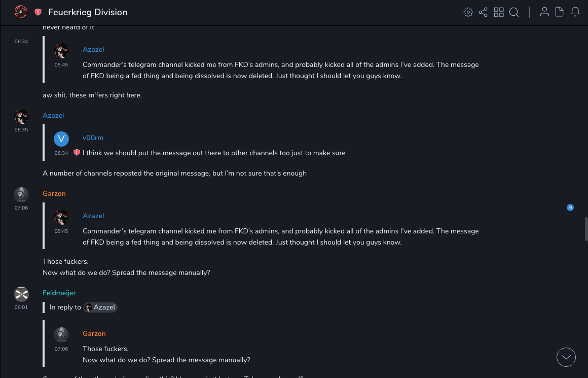Open the files icon in header
This screenshot has width=588, height=378.
pos(559,12)
